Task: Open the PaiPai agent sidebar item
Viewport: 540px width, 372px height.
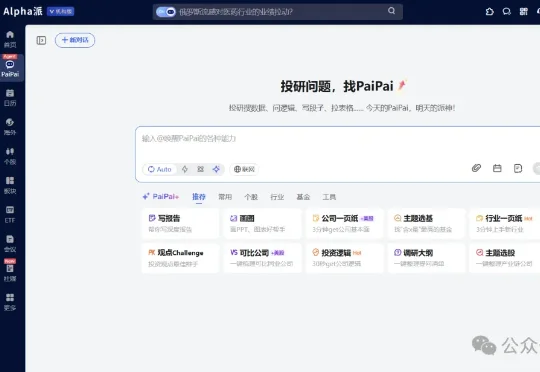Action: coord(10,68)
